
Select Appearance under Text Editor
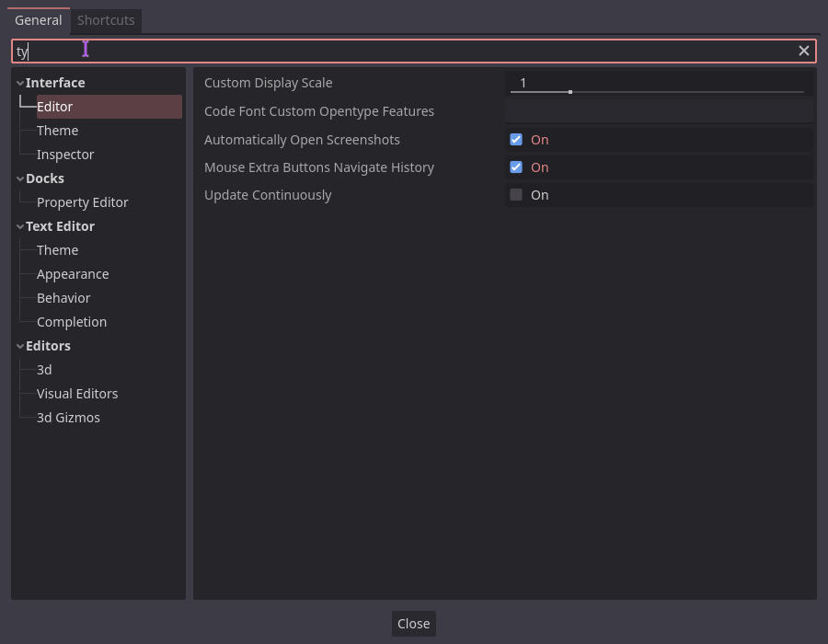(73, 273)
